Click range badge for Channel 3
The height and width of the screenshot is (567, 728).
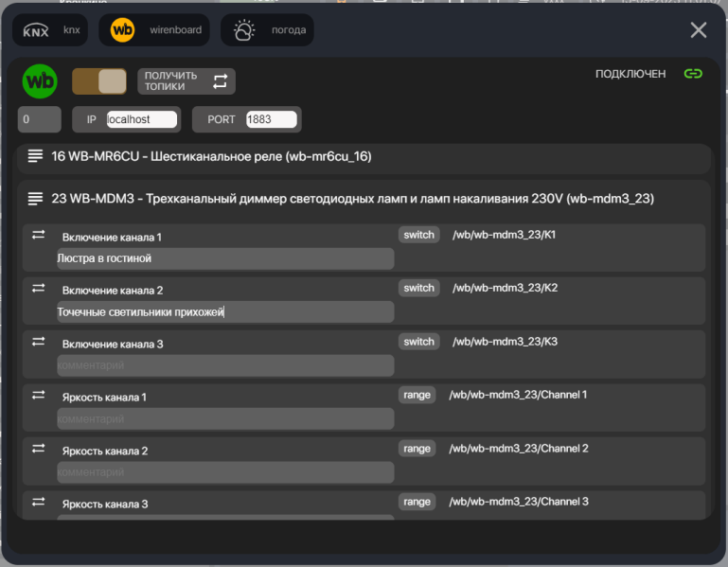(x=417, y=502)
